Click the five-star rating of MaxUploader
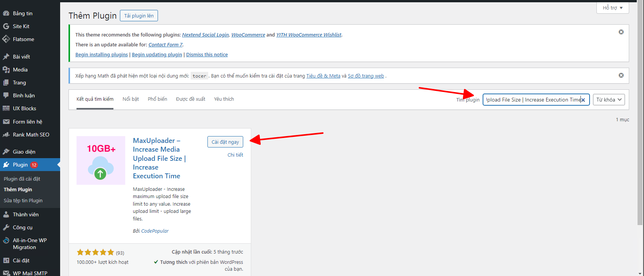The width and height of the screenshot is (644, 276). point(96,252)
